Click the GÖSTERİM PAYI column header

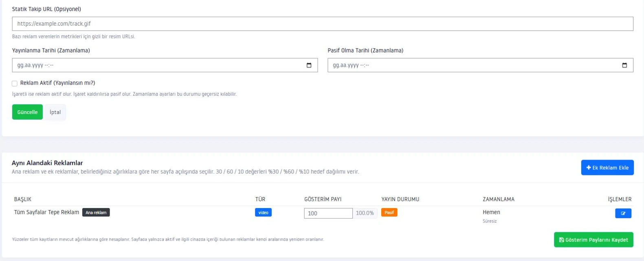(323, 199)
